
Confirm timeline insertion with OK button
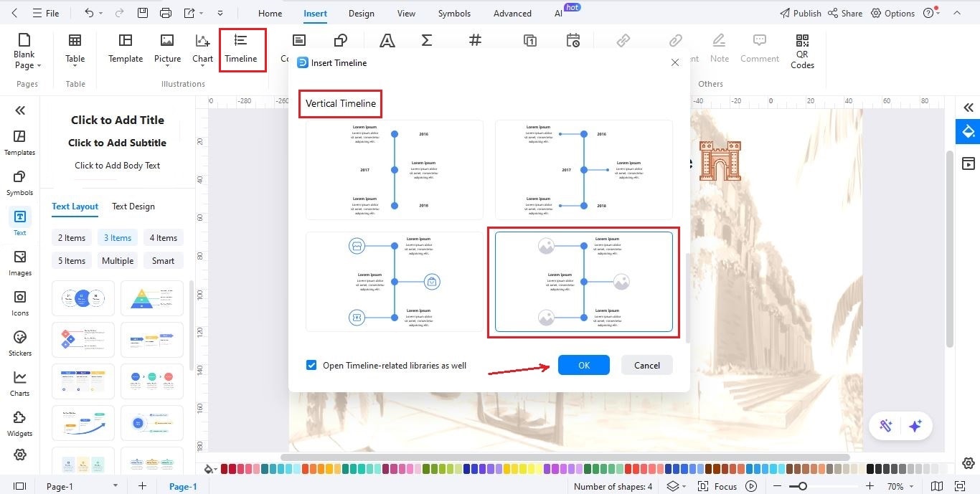(x=583, y=365)
